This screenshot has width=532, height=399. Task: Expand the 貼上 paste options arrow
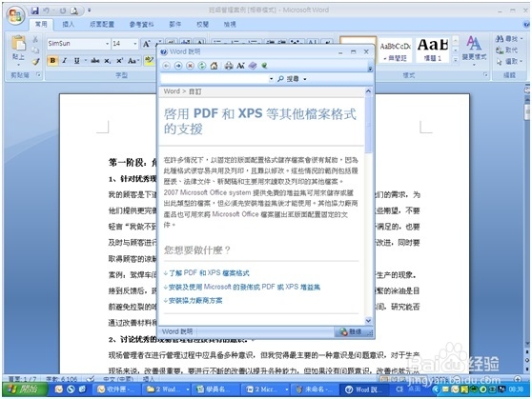19,65
